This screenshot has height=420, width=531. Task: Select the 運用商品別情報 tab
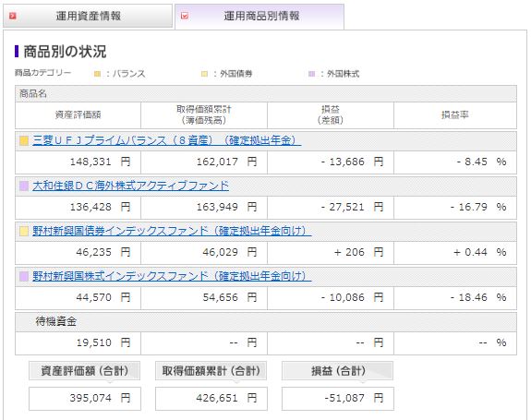259,17
